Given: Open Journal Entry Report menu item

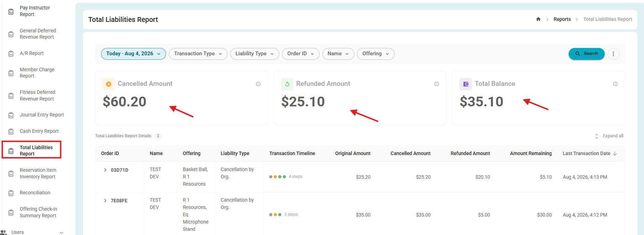Looking at the screenshot, I should click(x=42, y=115).
